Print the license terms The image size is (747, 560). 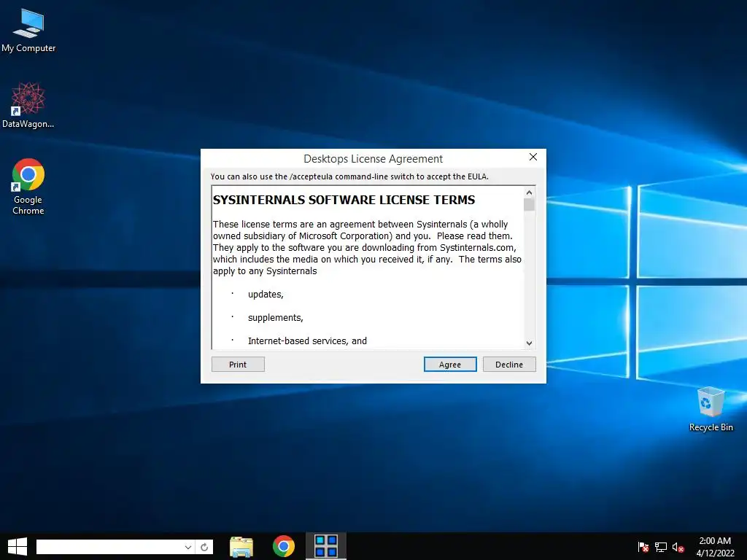coord(238,365)
